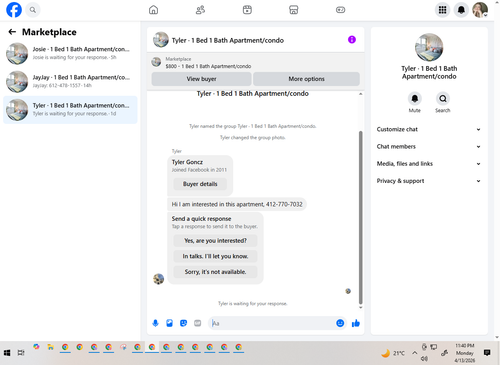Expand the Privacy & support section

pyautogui.click(x=429, y=181)
